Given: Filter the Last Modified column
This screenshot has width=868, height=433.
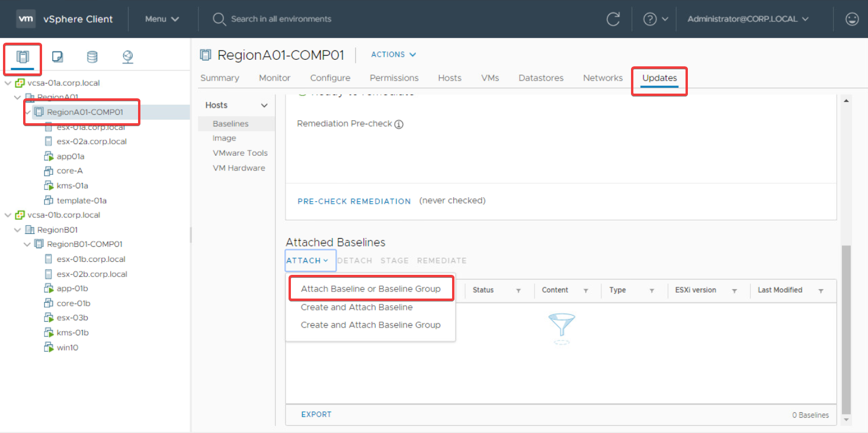Looking at the screenshot, I should [821, 291].
